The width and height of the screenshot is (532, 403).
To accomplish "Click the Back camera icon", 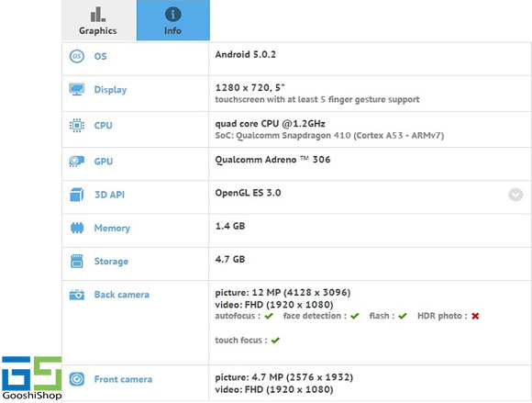I will click(x=77, y=295).
